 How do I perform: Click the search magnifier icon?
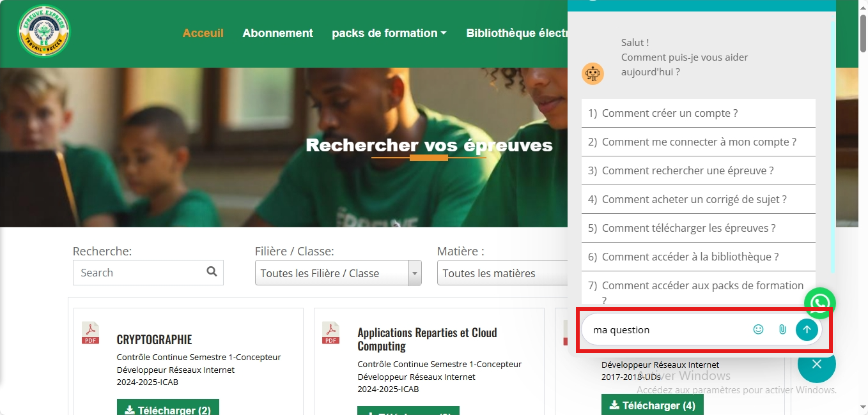pyautogui.click(x=212, y=272)
